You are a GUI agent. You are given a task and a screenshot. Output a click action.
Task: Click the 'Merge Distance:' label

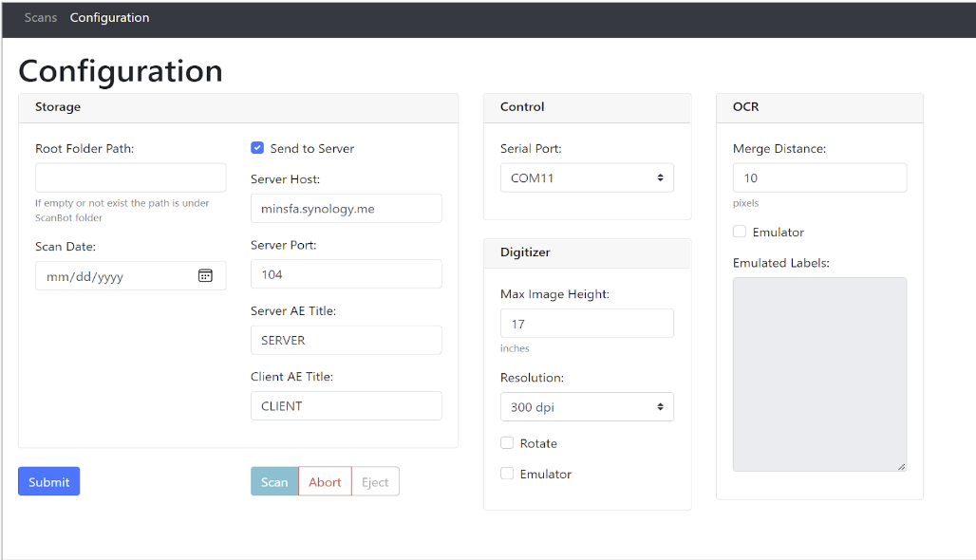(x=779, y=148)
